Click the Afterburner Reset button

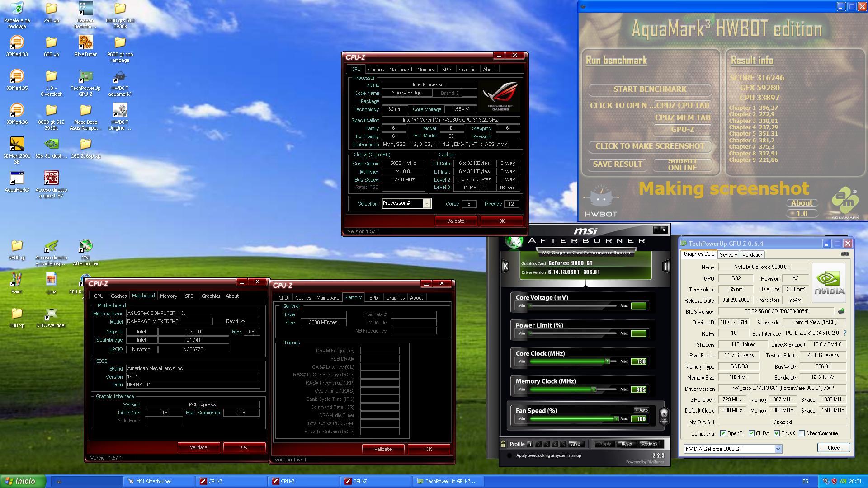point(627,444)
